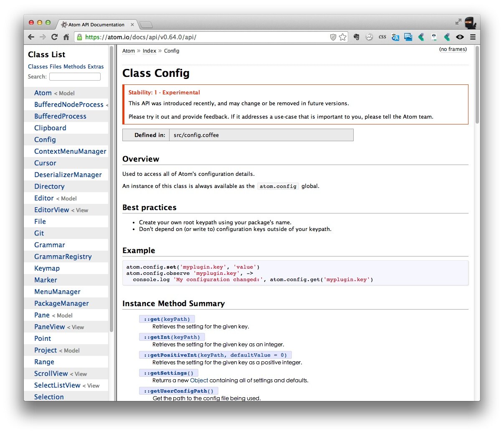Open a new browser tab
The width and height of the screenshot is (504, 434).
(x=146, y=25)
